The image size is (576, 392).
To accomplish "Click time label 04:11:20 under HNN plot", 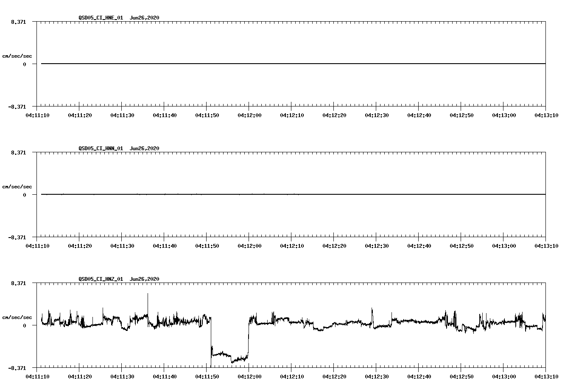I will 80,246.
